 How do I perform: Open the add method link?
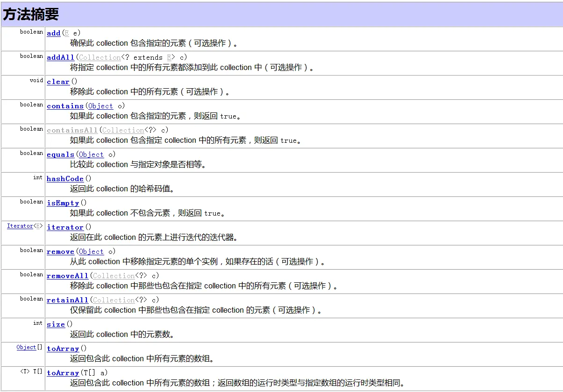pyautogui.click(x=54, y=33)
